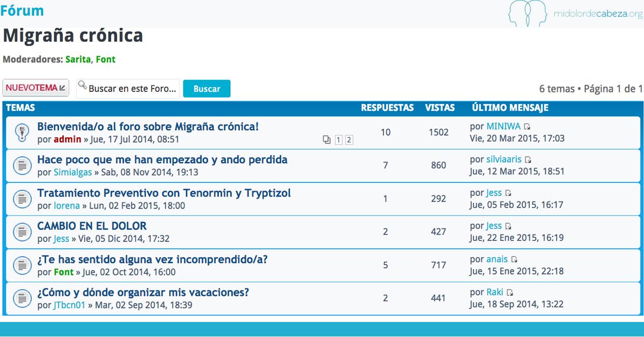Open last poster anais's profile
Image resolution: width=644 pixels, height=337 pixels.
497,260
